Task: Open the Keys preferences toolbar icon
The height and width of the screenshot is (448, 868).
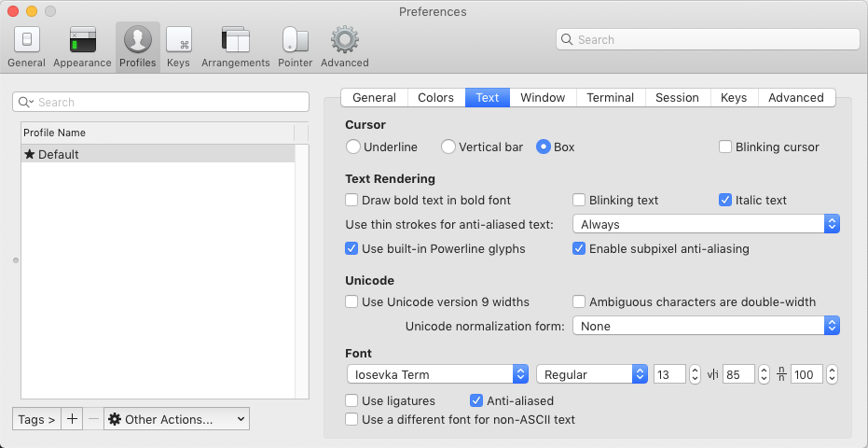Action: 178,47
